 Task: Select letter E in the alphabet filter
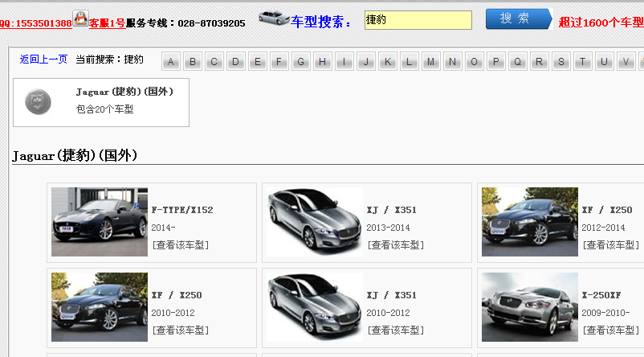(258, 61)
